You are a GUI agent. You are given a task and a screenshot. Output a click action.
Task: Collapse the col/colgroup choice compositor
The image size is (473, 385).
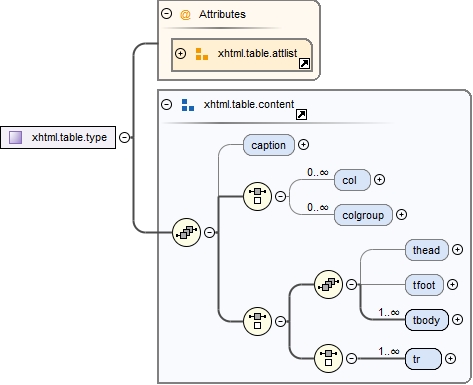click(x=280, y=196)
